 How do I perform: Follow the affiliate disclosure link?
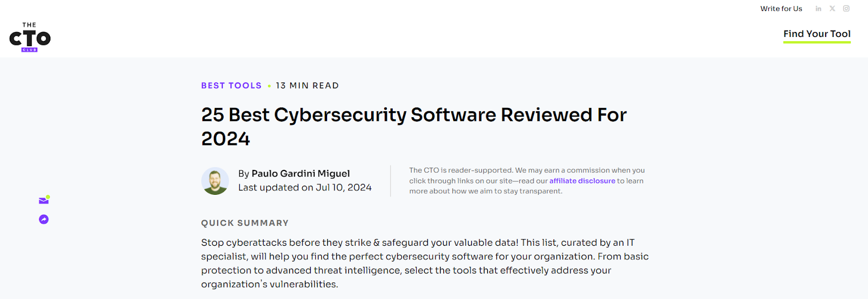coord(582,181)
